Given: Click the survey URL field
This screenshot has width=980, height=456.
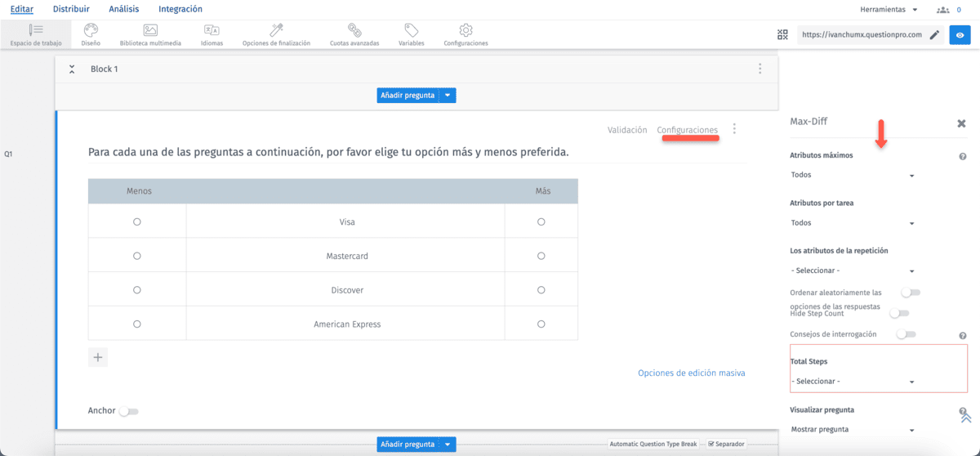Looking at the screenshot, I should (862, 35).
